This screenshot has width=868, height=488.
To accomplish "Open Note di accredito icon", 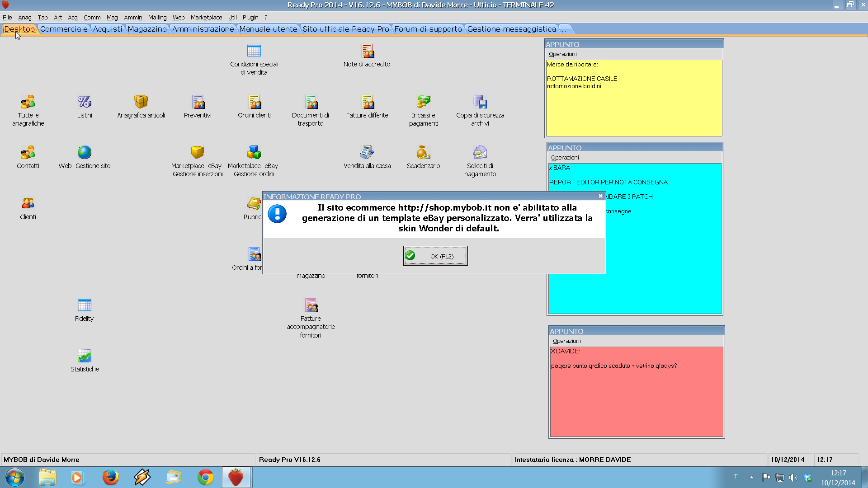I will tap(367, 51).
